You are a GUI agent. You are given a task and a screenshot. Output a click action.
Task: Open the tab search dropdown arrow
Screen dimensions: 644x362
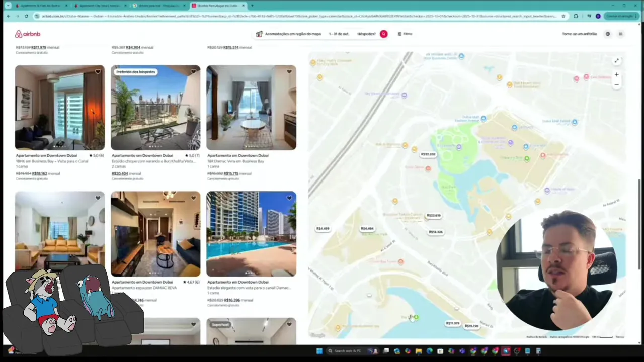point(7,6)
